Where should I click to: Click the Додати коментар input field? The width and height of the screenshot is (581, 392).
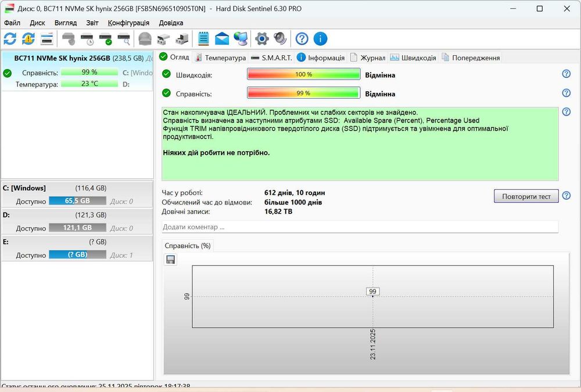tap(360, 226)
